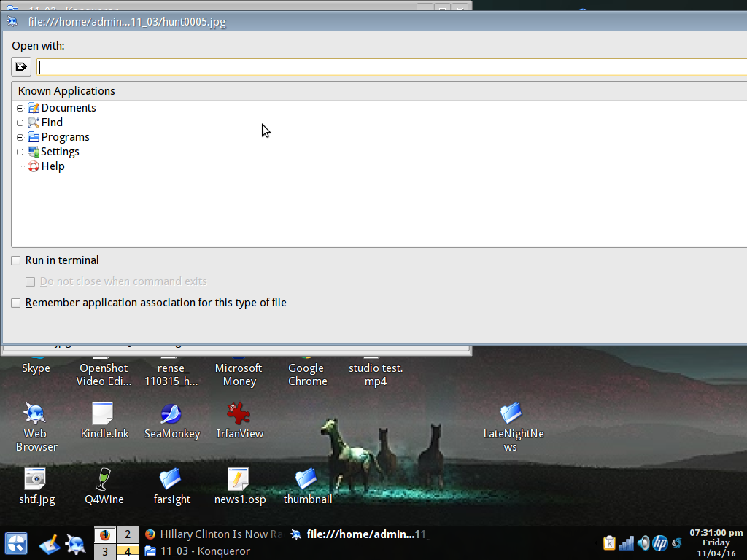The height and width of the screenshot is (560, 747).
Task: Expand the Find category
Action: 20,122
